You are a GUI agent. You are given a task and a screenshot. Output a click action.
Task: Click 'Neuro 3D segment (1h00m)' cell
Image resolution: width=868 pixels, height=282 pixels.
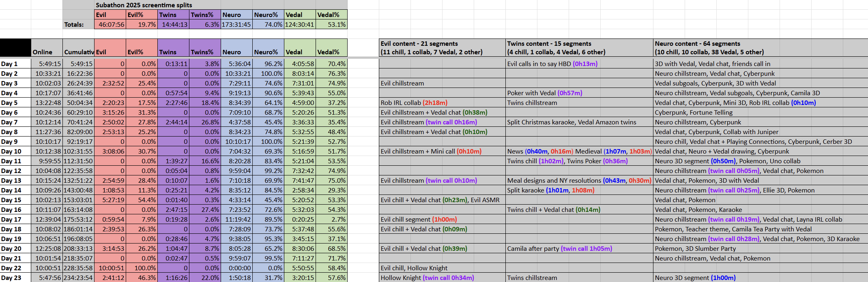click(x=761, y=278)
